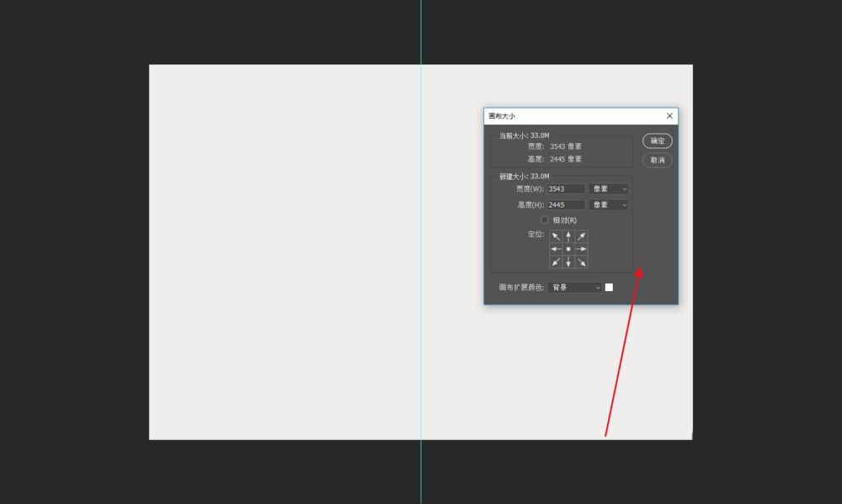Open the 画布扩展颜色 背景 dropdown
This screenshot has height=504, width=842.
click(574, 288)
